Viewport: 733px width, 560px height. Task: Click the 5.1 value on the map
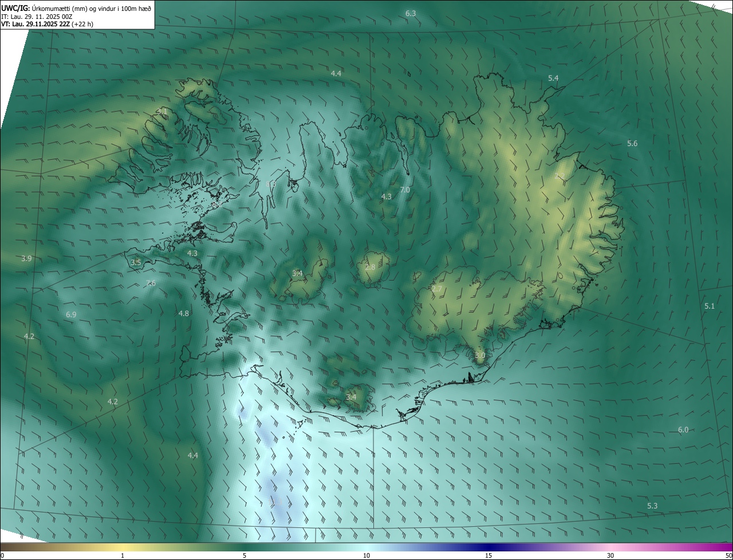pos(710,306)
